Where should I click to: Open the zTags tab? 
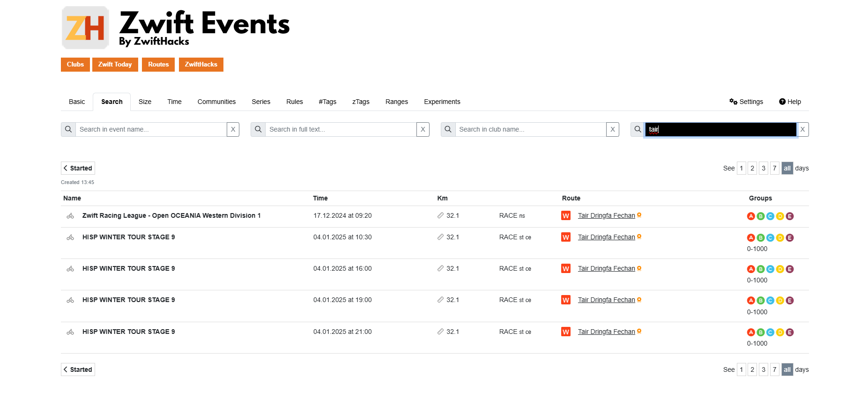tap(361, 102)
